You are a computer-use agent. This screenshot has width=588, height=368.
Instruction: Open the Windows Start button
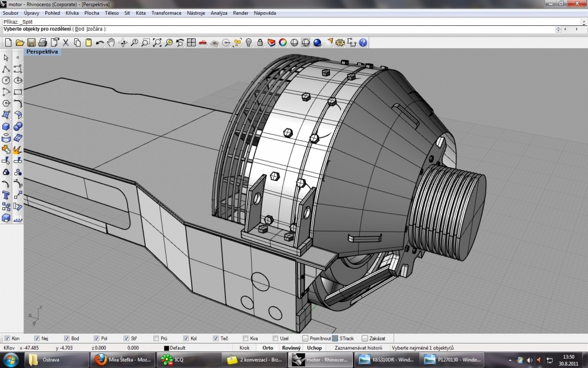11,360
